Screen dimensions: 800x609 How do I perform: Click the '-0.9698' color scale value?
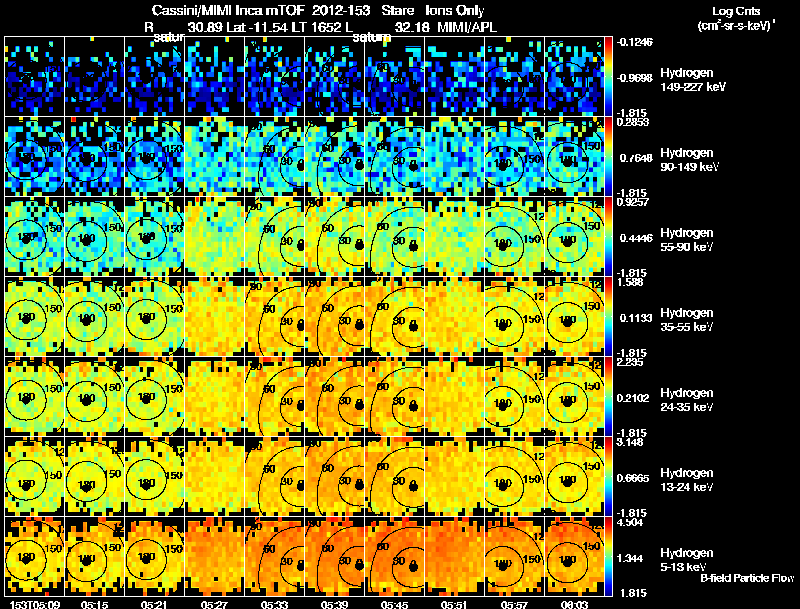point(635,78)
